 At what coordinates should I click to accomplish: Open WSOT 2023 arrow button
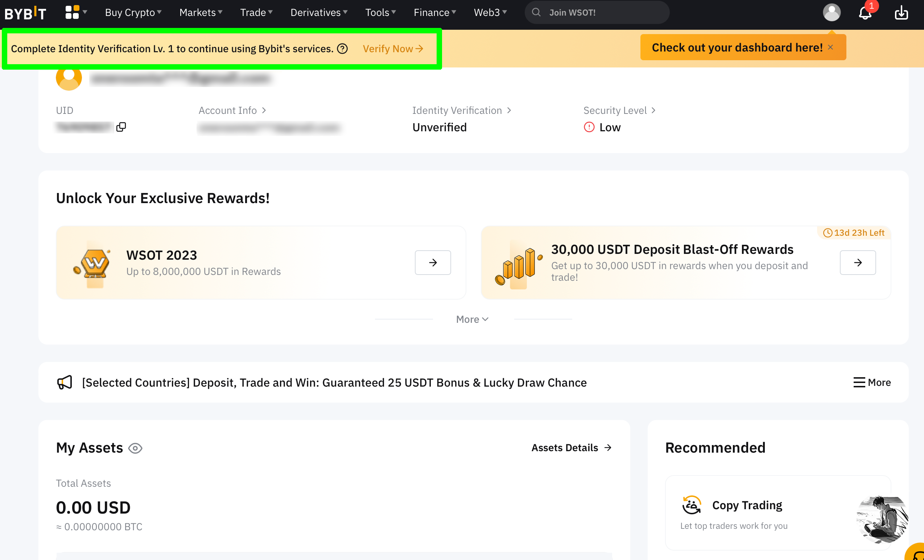pyautogui.click(x=433, y=263)
